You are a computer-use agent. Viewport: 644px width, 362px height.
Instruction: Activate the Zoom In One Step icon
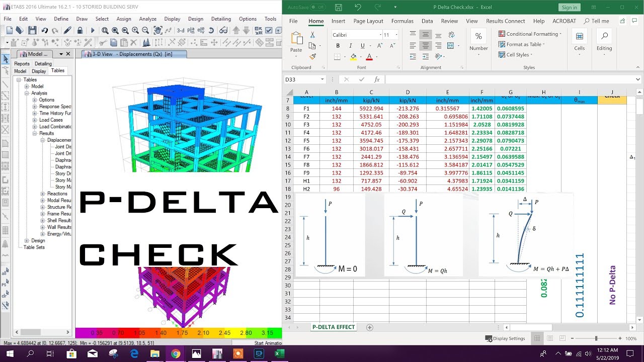(135, 30)
